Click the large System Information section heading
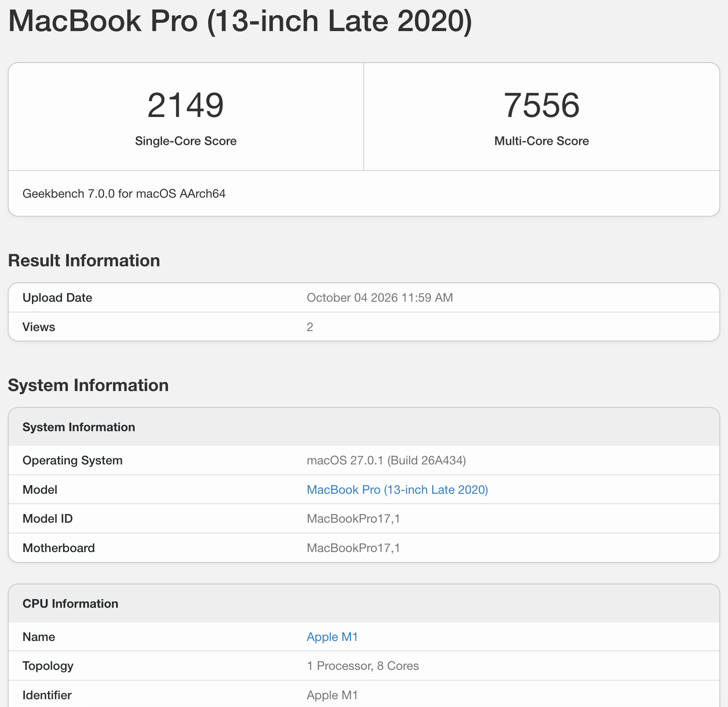This screenshot has width=728, height=707. [x=88, y=385]
